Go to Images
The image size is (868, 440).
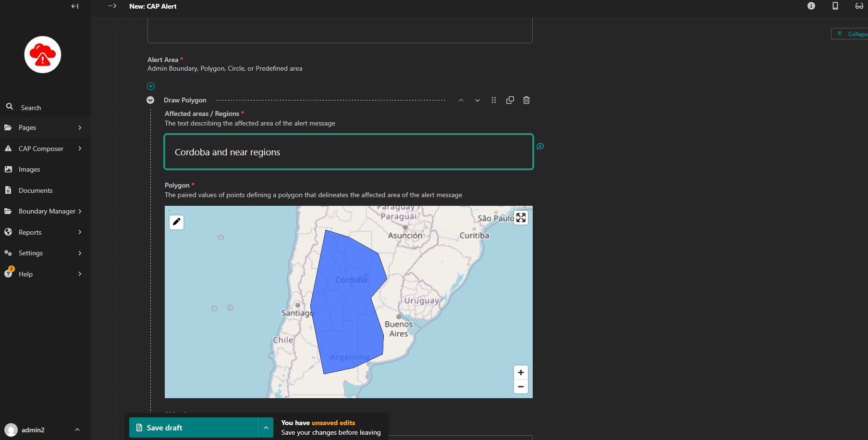pyautogui.click(x=45, y=169)
